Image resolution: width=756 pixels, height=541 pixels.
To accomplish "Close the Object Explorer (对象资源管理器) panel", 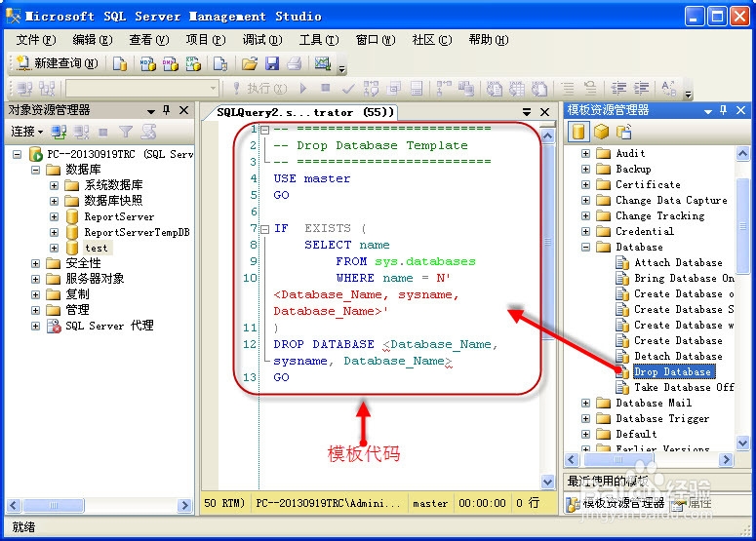I will click(x=183, y=110).
